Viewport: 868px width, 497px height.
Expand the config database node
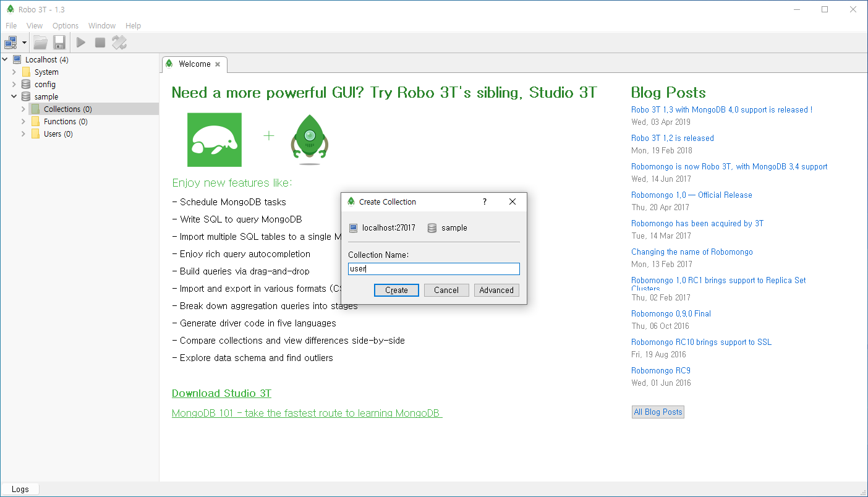[x=14, y=84]
